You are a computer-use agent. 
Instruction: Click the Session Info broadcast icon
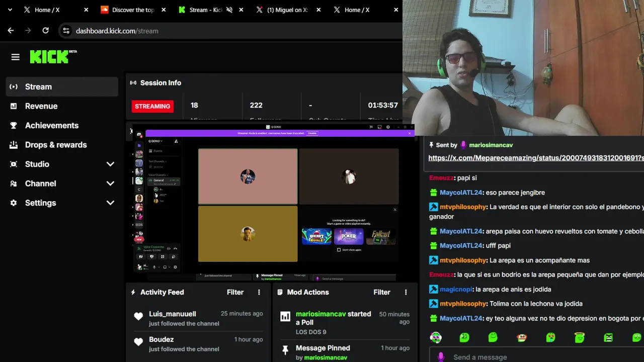pyautogui.click(x=133, y=82)
